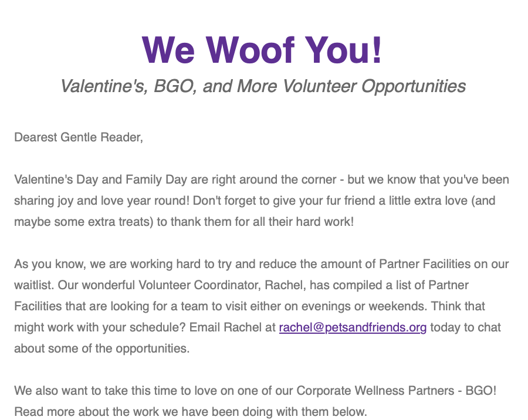Click the word "Valentine's" in the italic subtitle
The image size is (528, 420).
coord(103,86)
